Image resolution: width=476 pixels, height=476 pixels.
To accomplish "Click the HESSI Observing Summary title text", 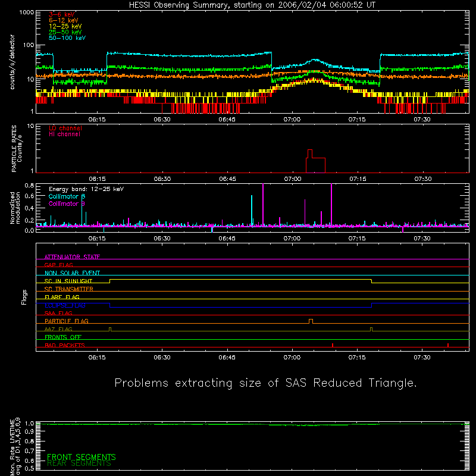I will (x=252, y=5).
